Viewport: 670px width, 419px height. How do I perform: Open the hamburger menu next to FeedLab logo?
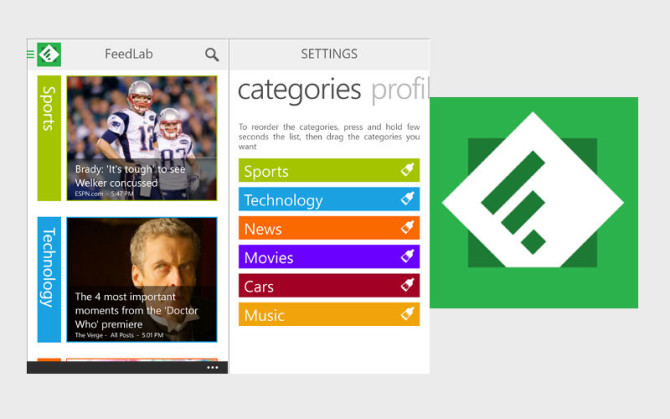30,54
